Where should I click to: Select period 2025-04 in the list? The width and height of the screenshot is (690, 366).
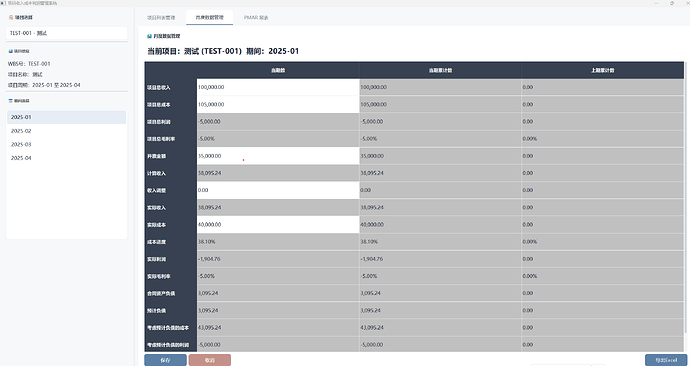[66, 158]
